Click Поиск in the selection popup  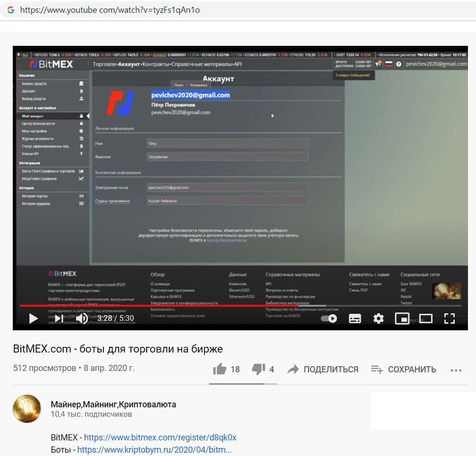point(179,85)
